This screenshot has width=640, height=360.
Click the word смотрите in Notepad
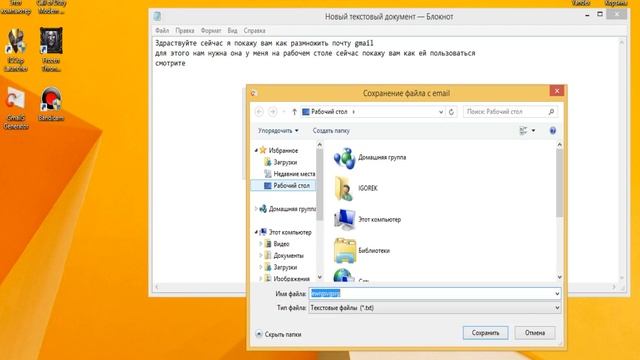[x=170, y=63]
